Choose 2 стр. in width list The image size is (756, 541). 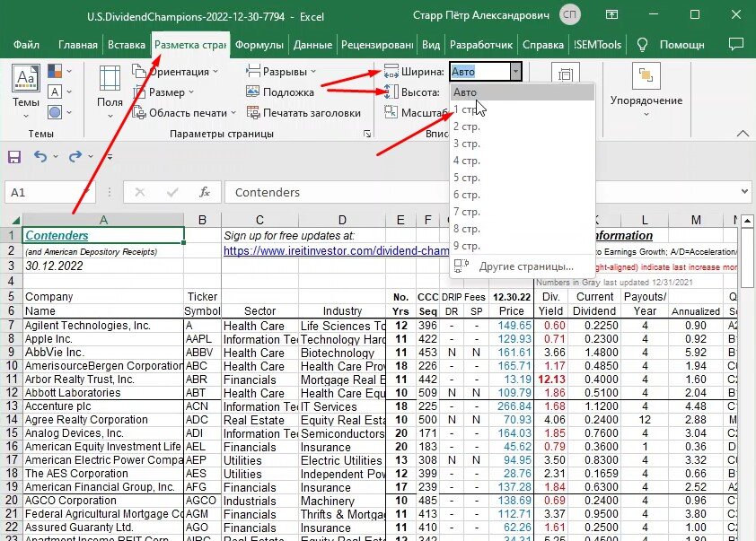[x=522, y=127]
